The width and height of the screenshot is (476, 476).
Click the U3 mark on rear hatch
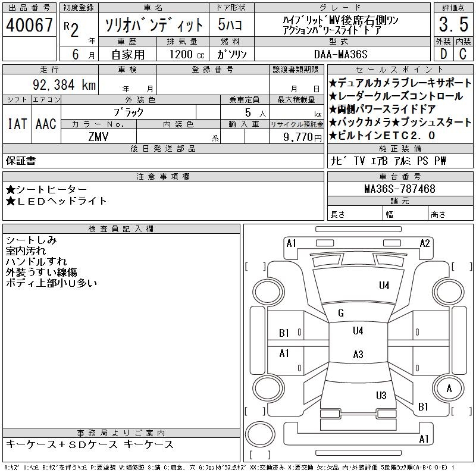pos(381,395)
